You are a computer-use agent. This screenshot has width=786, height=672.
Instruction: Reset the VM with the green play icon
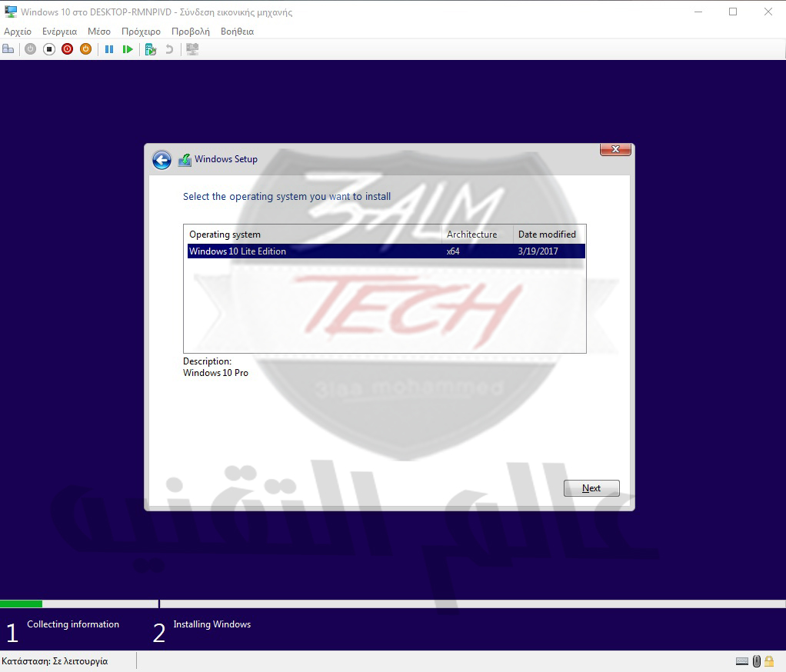coord(128,49)
